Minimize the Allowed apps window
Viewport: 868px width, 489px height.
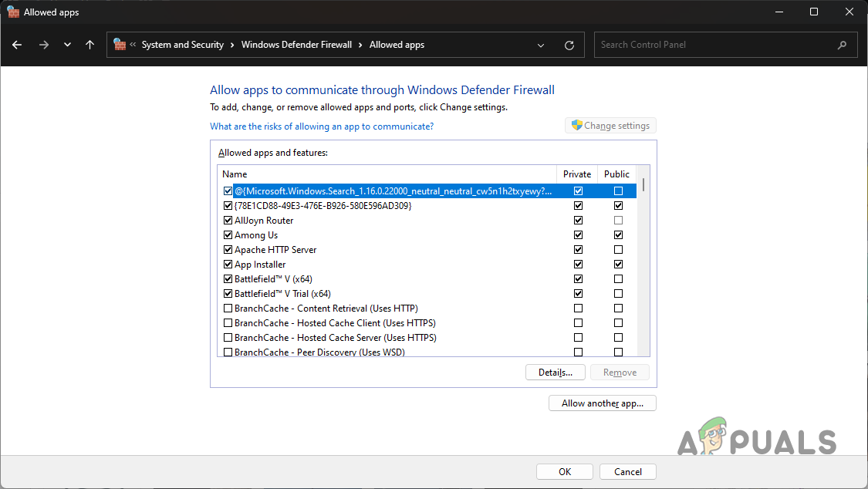pos(778,12)
